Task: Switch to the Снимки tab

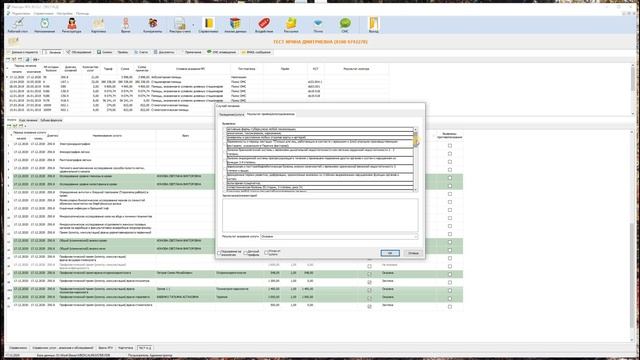Action: pyautogui.click(x=105, y=52)
